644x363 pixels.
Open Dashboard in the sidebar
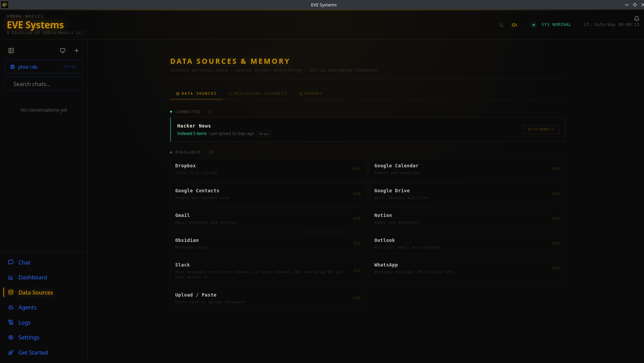click(33, 277)
